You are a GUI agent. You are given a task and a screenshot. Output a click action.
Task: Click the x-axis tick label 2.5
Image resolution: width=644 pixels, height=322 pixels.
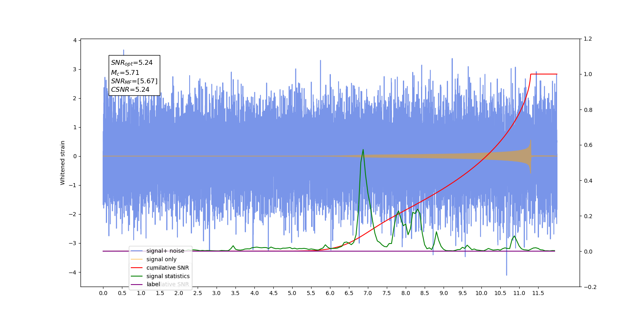point(198,293)
